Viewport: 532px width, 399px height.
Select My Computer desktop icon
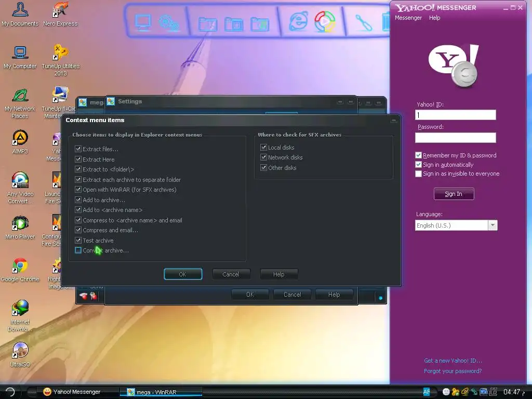20,57
